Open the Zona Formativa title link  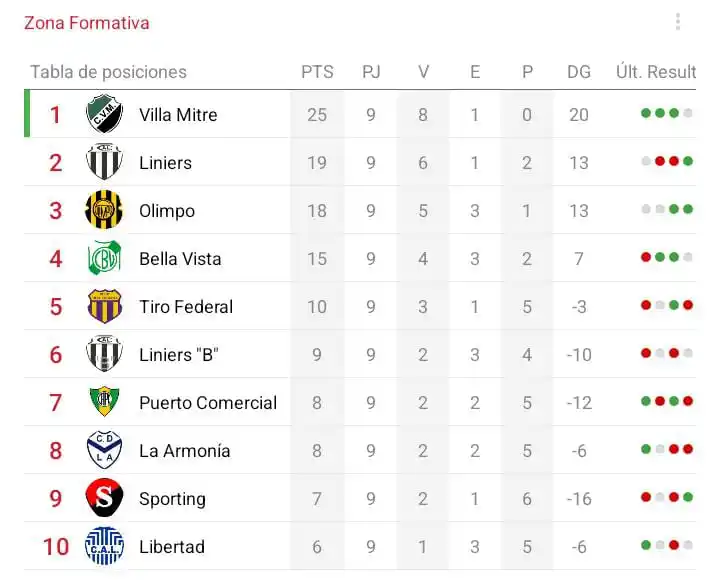[x=87, y=23]
